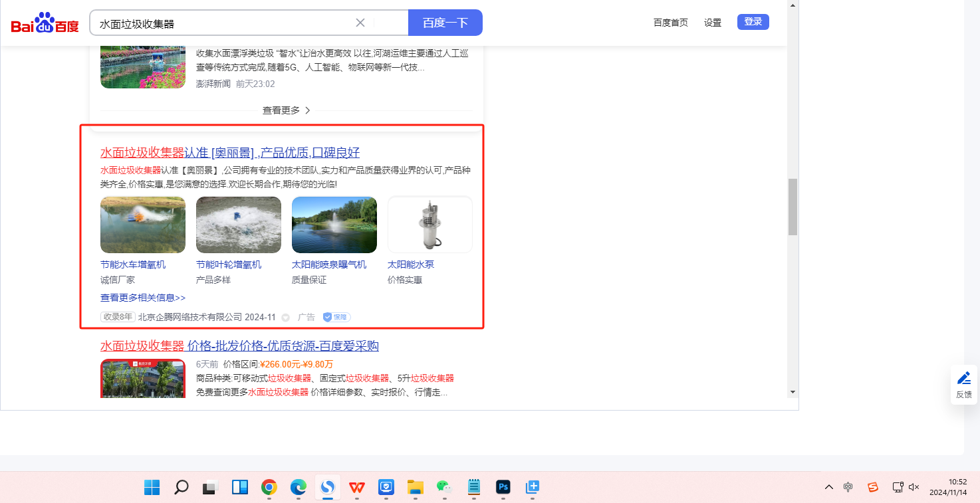980x503 pixels.
Task: Toggle the 中 Chinese input mode indicator
Action: [848, 487]
